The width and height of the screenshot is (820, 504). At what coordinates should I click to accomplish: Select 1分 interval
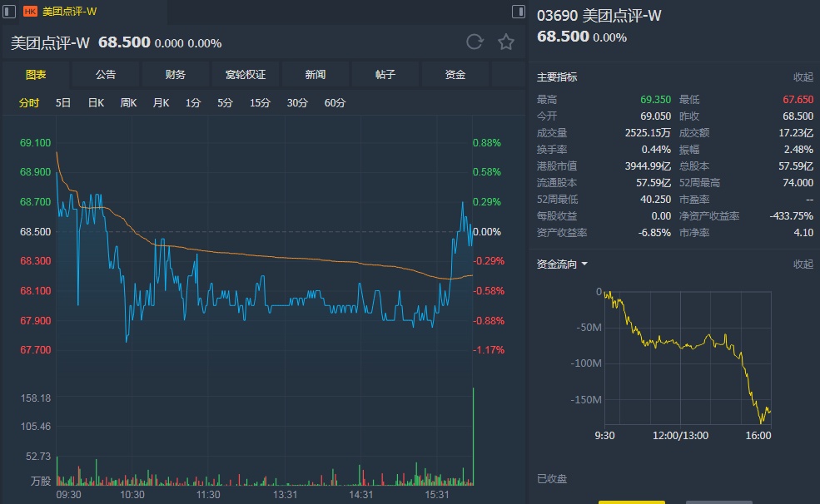[x=193, y=103]
